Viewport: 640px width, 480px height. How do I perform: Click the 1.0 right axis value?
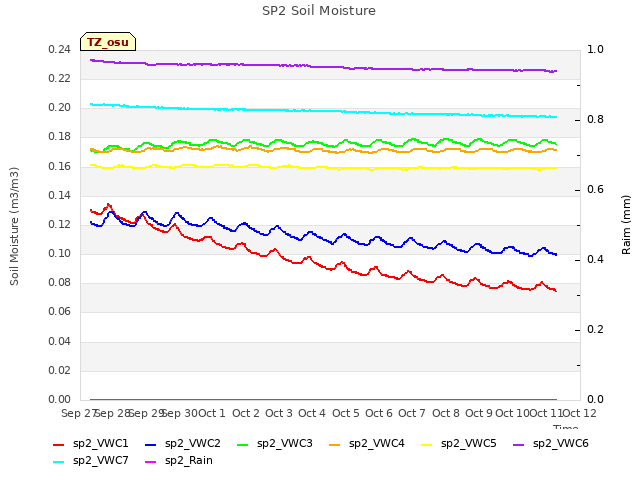coord(595,50)
